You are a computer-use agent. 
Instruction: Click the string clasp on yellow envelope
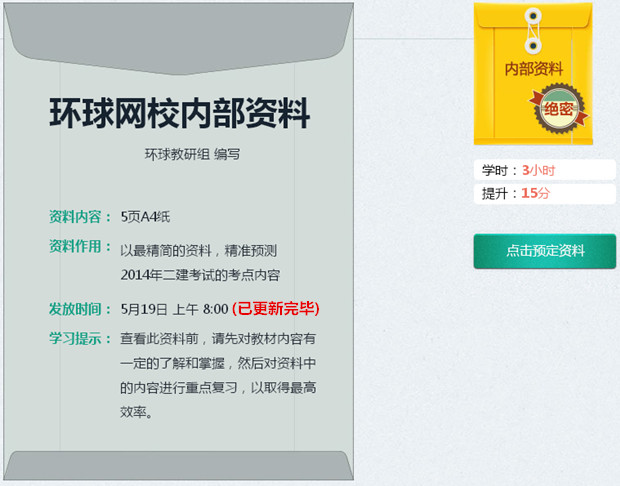(x=533, y=30)
